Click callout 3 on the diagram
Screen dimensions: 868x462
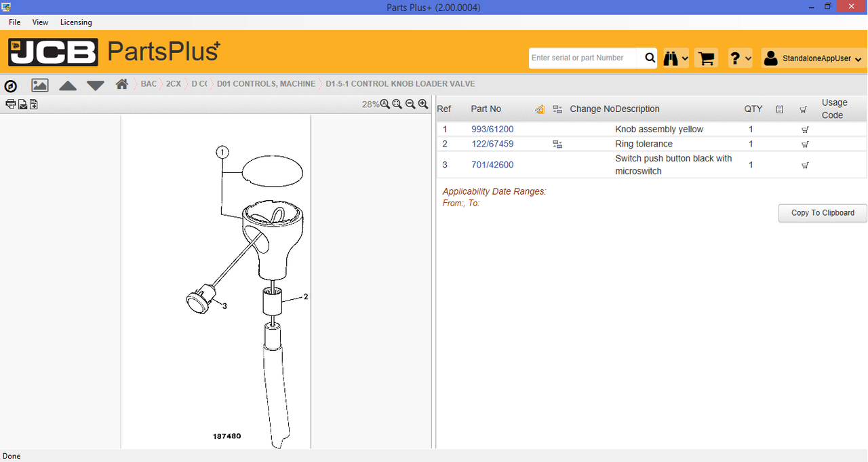click(224, 306)
